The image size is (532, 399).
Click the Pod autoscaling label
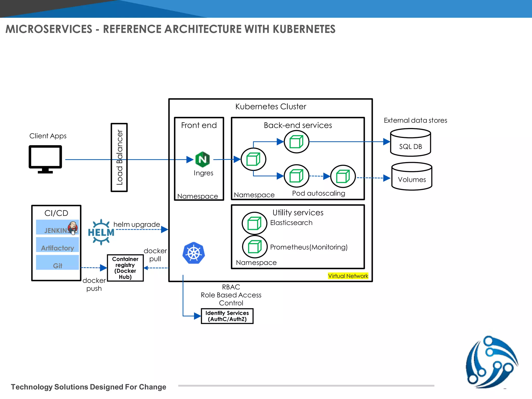[x=318, y=193]
